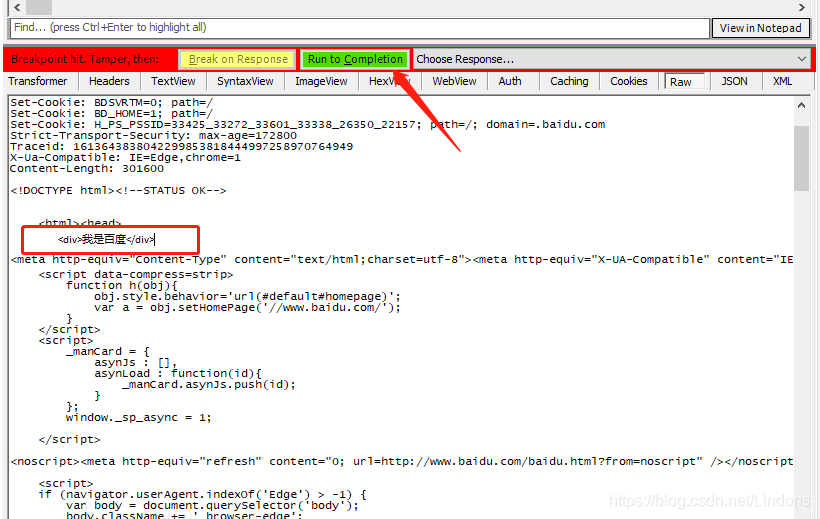Click the vertical scrollbar thumb
Image resolution: width=820 pixels, height=519 pixels.
click(x=801, y=159)
